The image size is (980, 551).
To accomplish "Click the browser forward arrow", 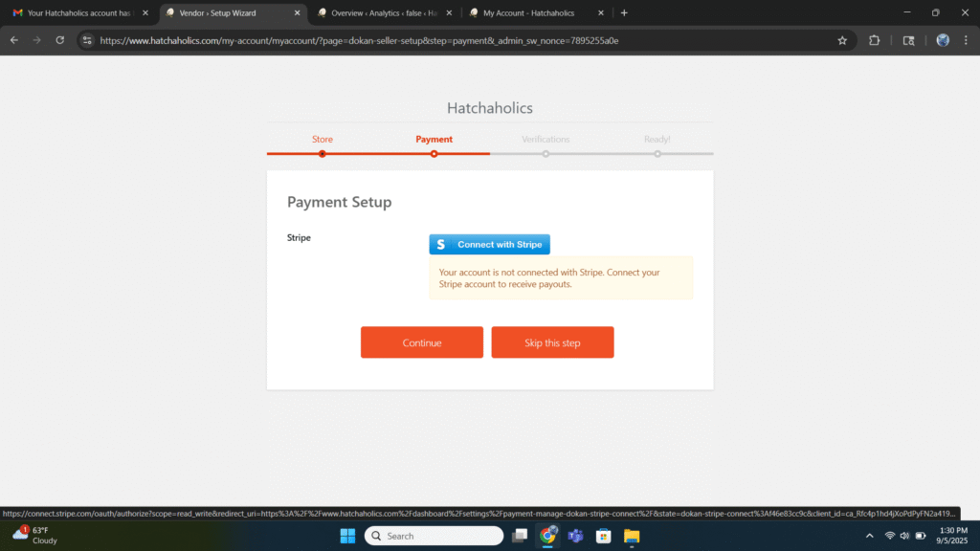I will 37,40.
